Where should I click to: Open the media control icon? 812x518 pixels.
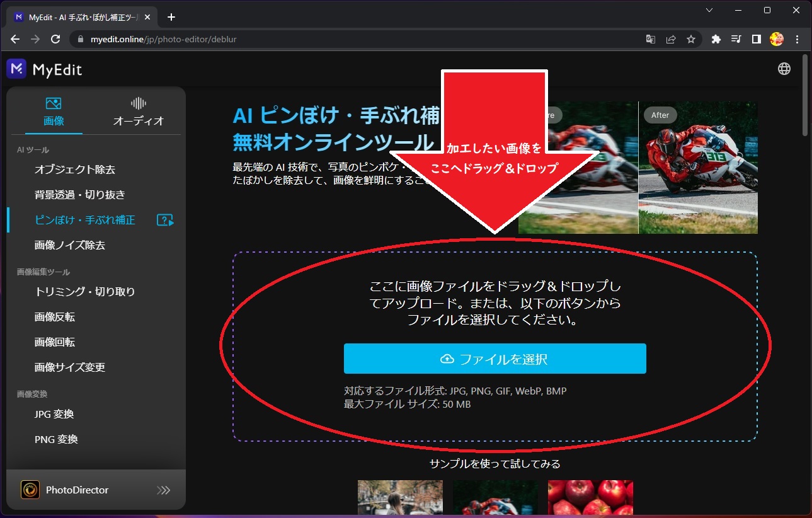(736, 39)
